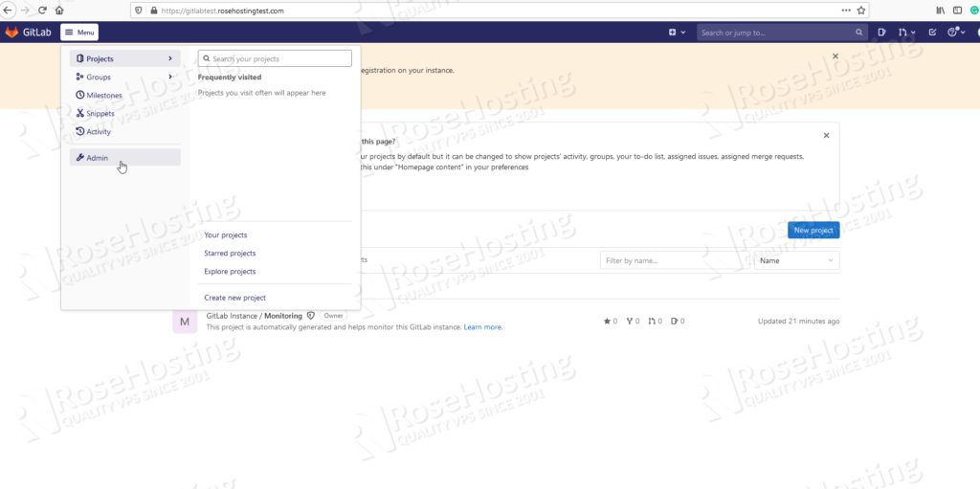
Task: Open the Issues icon in navbar
Action: (x=881, y=33)
